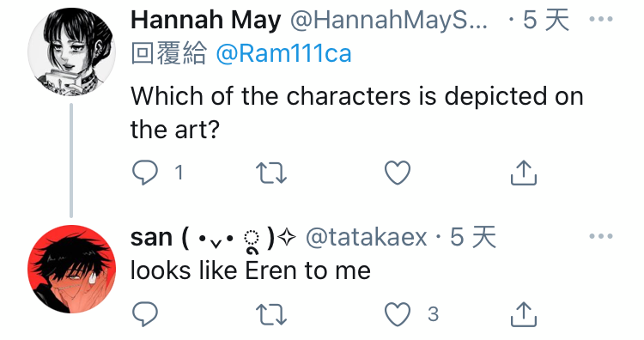Open more options on san's tweet

[x=601, y=236]
